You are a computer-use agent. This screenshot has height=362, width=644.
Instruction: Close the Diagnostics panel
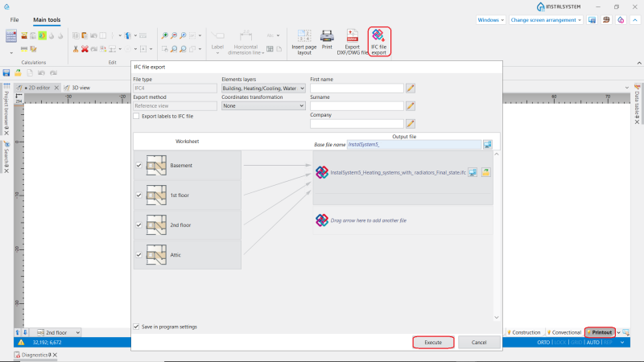click(55, 355)
